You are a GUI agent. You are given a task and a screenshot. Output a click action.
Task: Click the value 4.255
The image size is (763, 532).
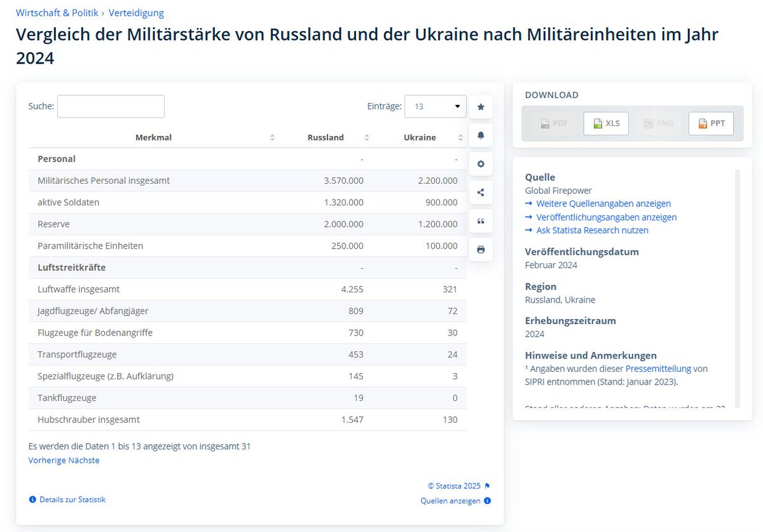tap(352, 289)
